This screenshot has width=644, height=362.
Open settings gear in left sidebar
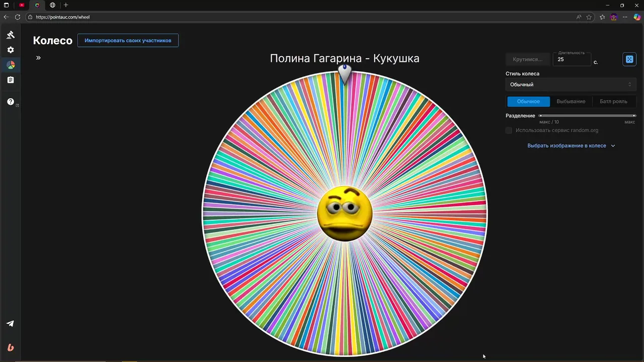(11, 50)
